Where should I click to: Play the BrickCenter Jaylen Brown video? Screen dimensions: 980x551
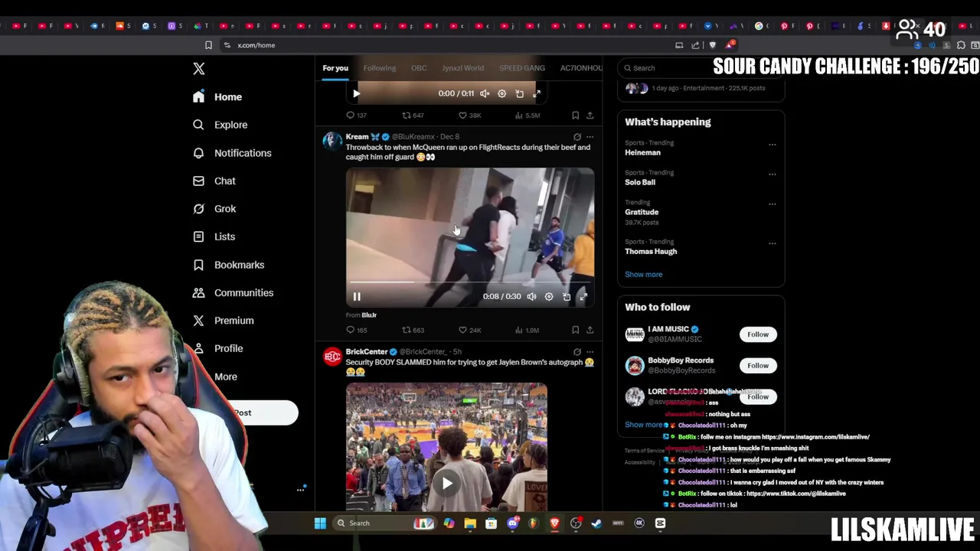point(447,484)
